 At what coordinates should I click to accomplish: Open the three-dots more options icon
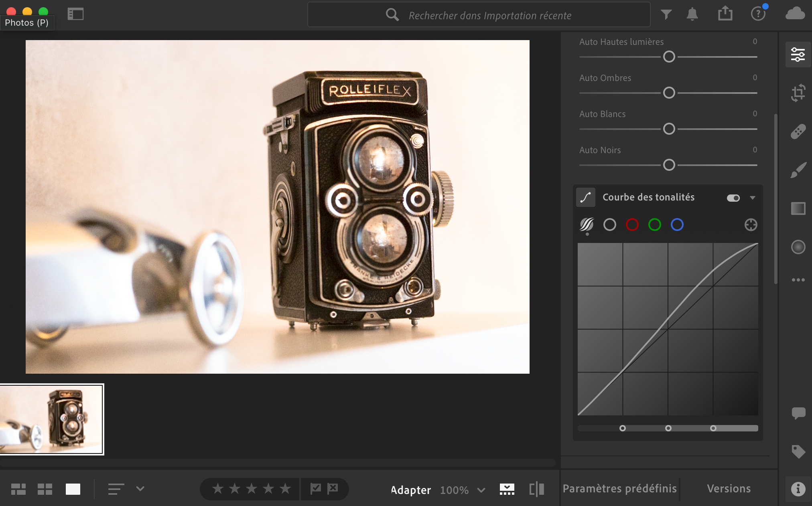[x=798, y=280]
